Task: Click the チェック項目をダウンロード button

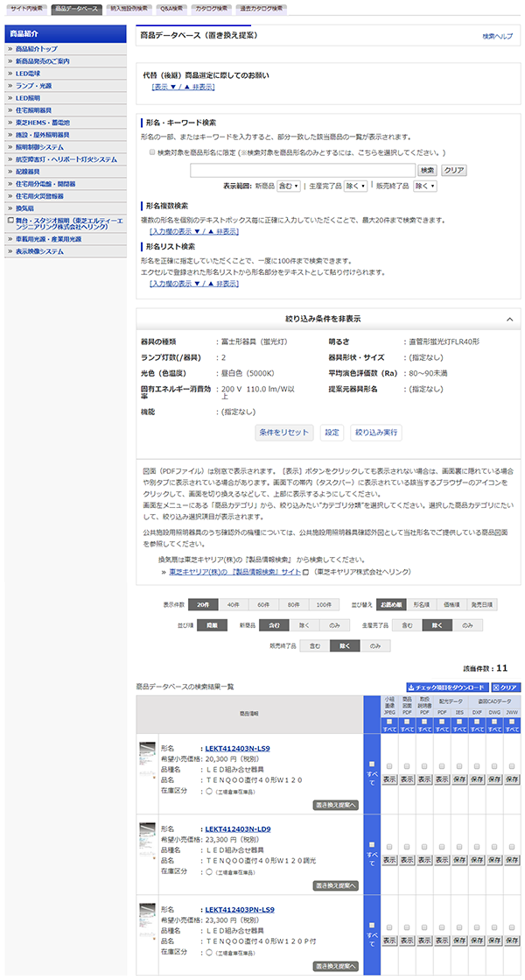Action: click(x=446, y=687)
